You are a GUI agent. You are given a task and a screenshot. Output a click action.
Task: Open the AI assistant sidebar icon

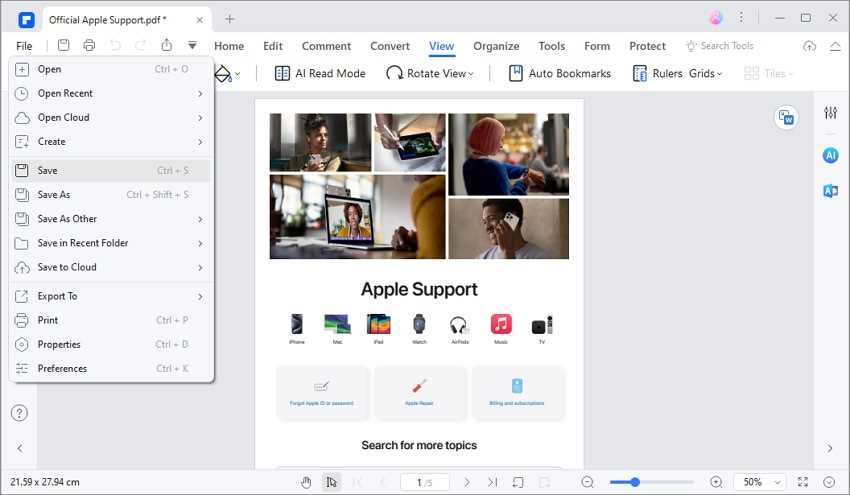click(830, 156)
